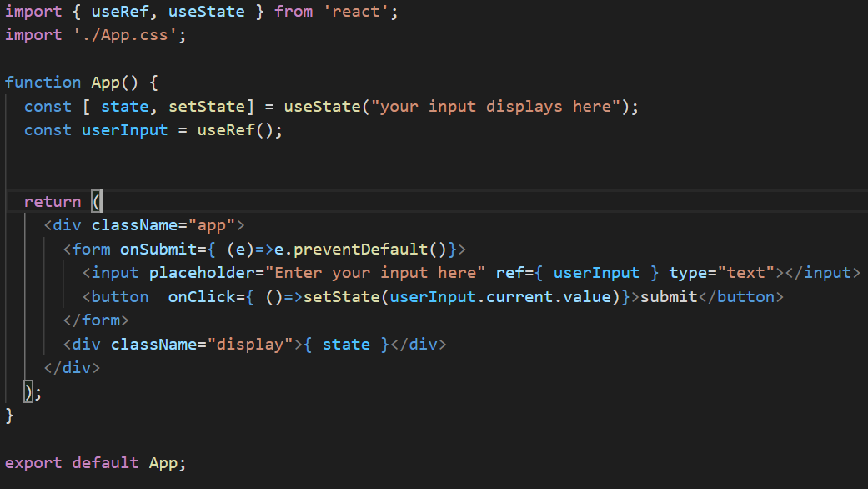Click the 'onSubmit' attribute
Image resolution: width=868 pixels, height=489 pixels.
(x=158, y=250)
